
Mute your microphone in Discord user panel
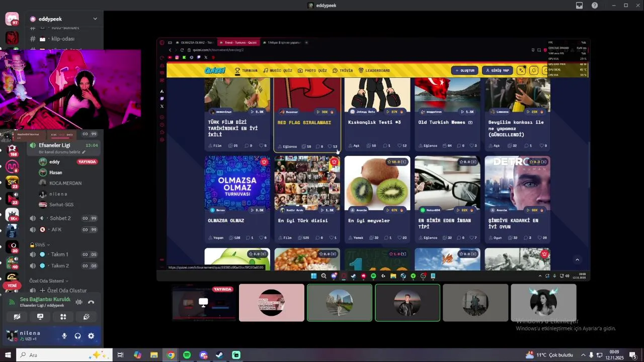click(x=64, y=336)
